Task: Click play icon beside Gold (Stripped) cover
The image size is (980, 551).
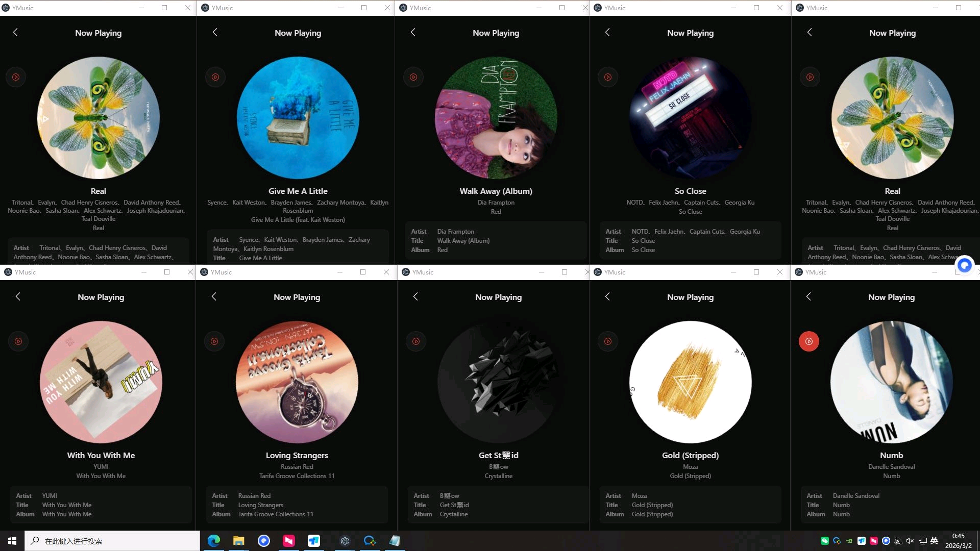Action: pyautogui.click(x=607, y=341)
